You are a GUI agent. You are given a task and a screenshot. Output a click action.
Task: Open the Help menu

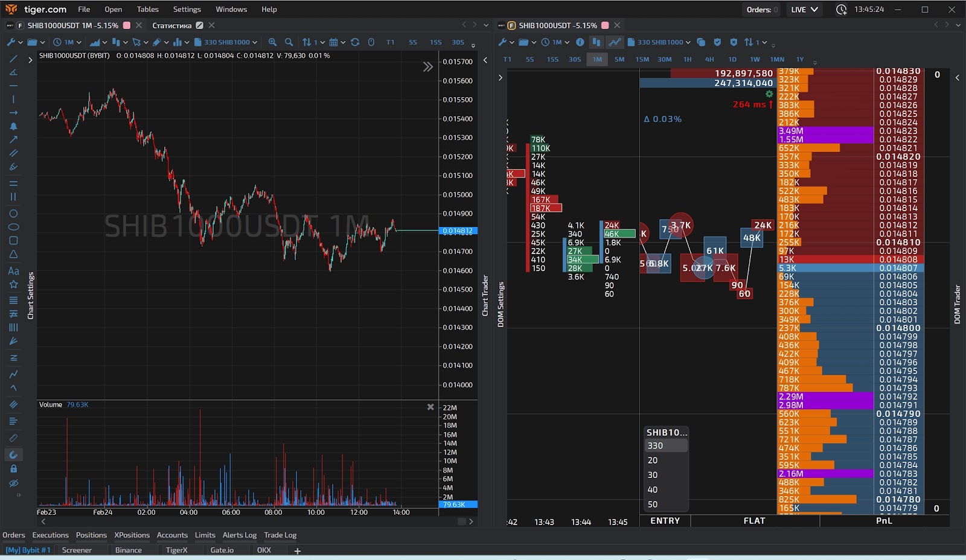[269, 10]
